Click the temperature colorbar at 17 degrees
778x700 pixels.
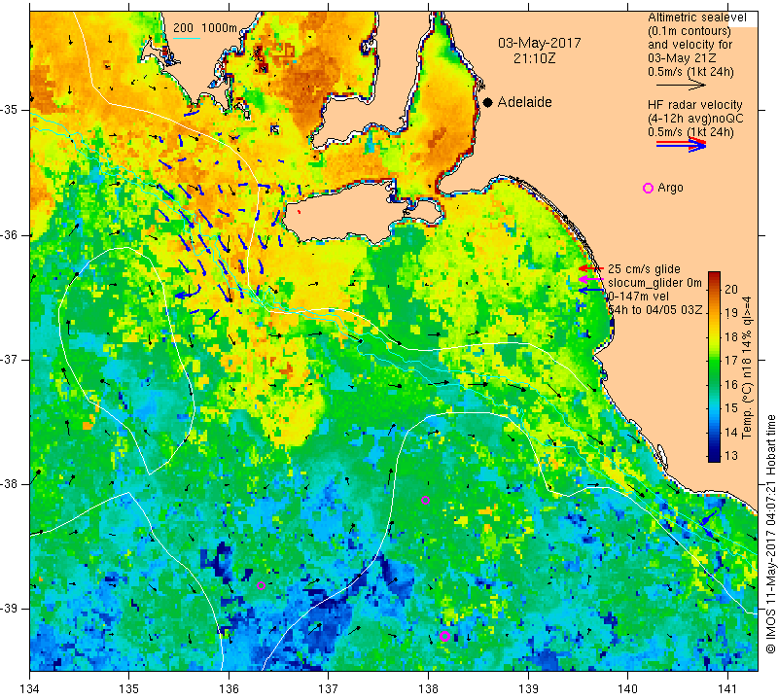point(714,360)
